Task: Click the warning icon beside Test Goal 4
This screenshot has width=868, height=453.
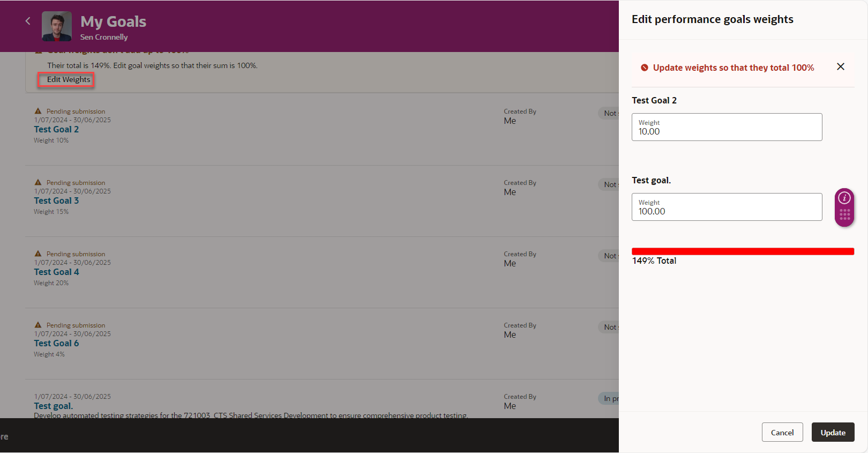Action: [38, 254]
